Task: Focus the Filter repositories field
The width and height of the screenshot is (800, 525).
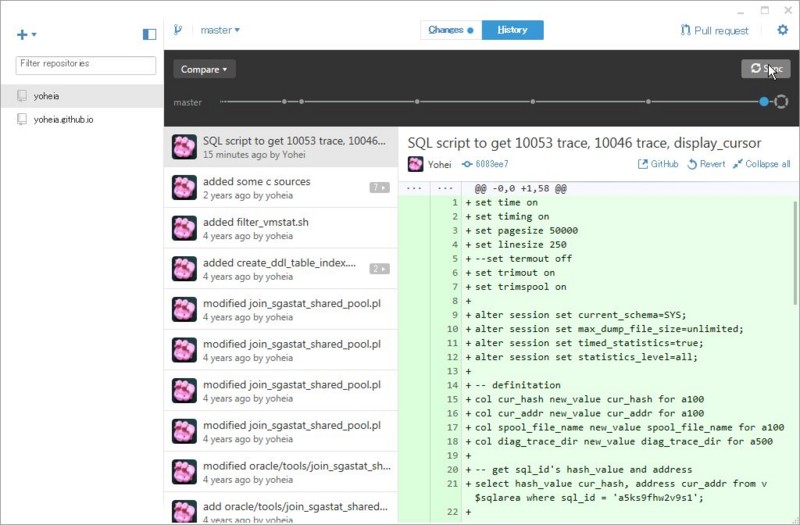Action: 86,65
